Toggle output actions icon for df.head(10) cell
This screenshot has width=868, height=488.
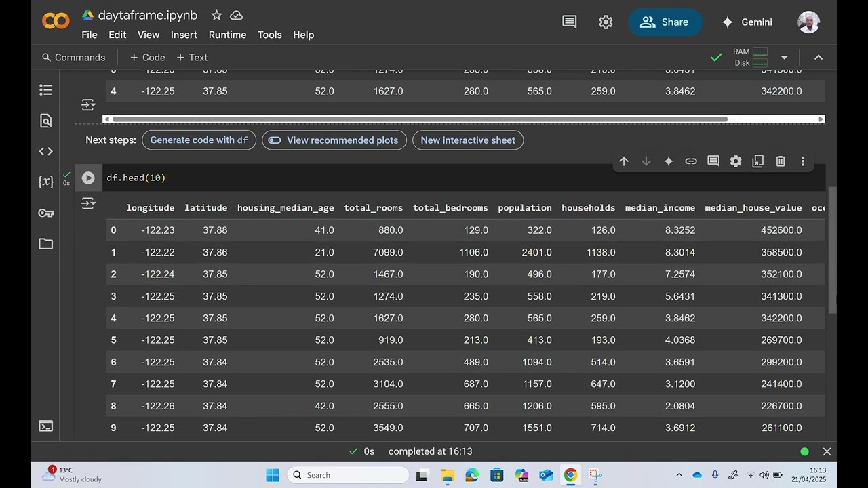pyautogui.click(x=88, y=203)
